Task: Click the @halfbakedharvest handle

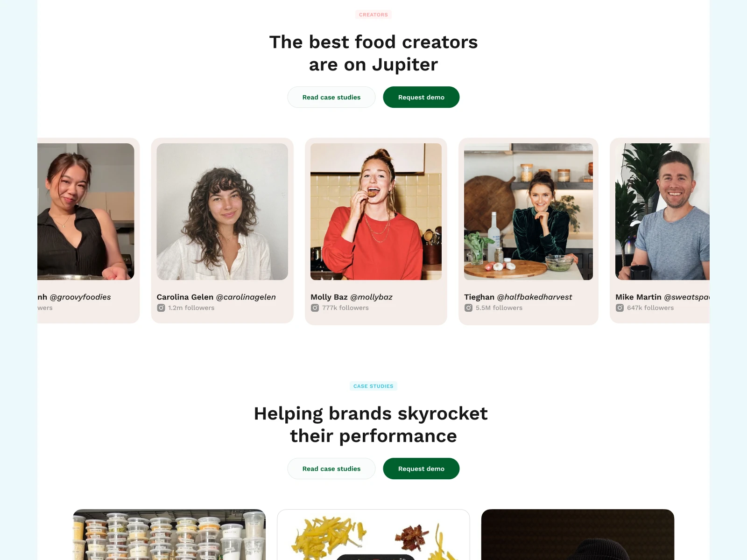Action: 535,297
